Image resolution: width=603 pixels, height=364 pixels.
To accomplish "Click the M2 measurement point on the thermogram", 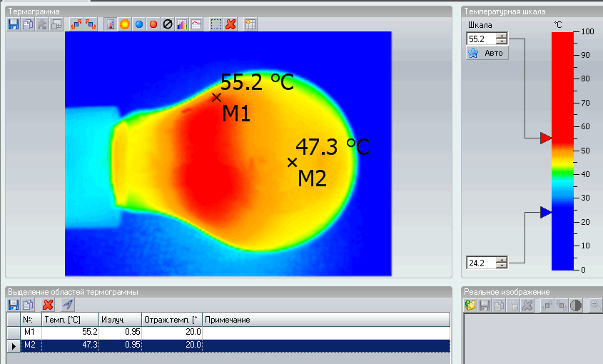I will click(x=292, y=162).
